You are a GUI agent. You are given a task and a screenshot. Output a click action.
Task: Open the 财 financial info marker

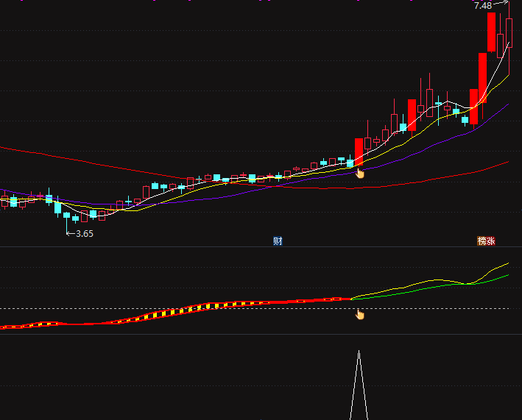coord(278,241)
